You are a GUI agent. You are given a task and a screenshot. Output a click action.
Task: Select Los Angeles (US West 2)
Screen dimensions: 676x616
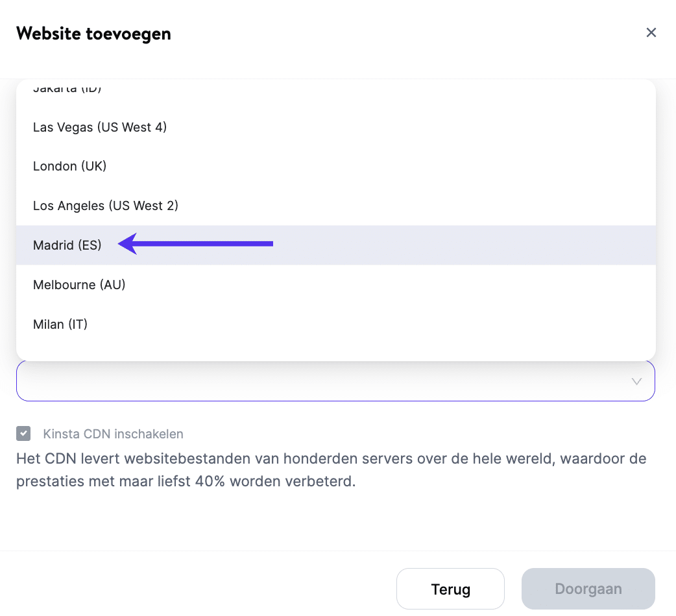106,206
